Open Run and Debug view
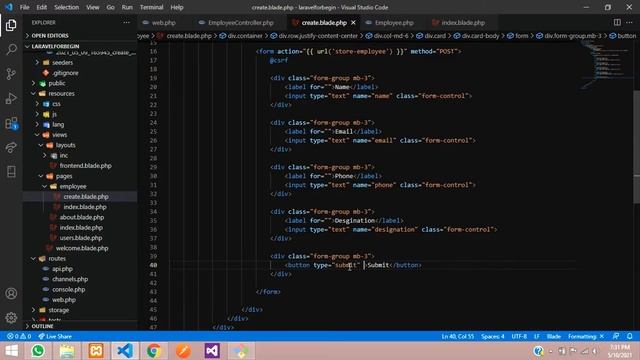 (11, 98)
